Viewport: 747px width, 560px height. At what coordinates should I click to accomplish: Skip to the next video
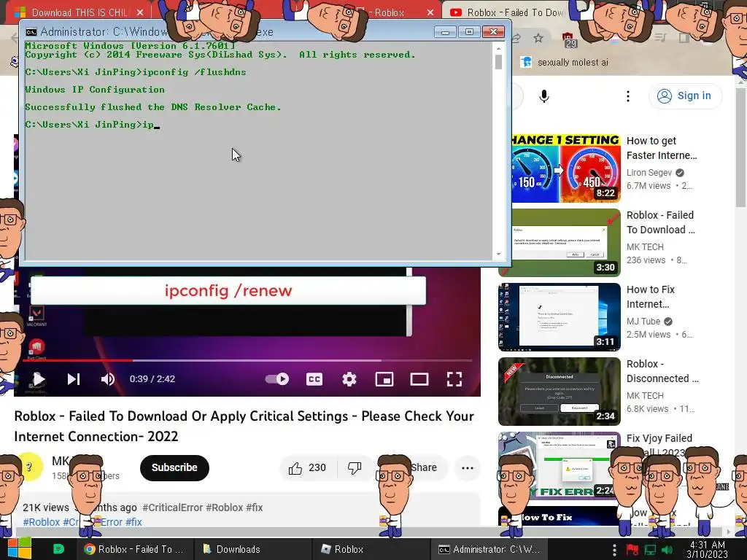point(74,379)
